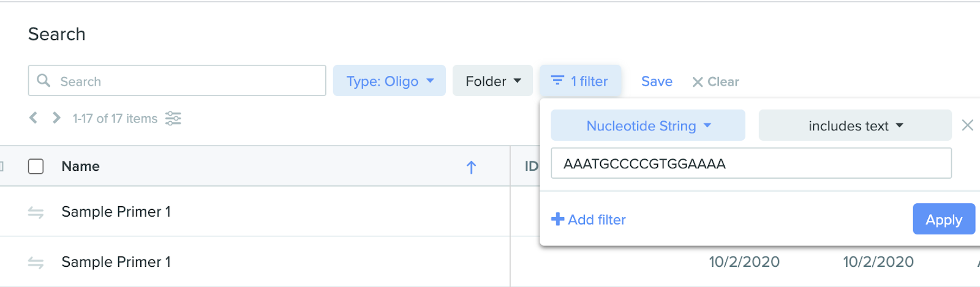This screenshot has height=287, width=980.
Task: Open column display settings sliders icon
Action: [x=173, y=118]
